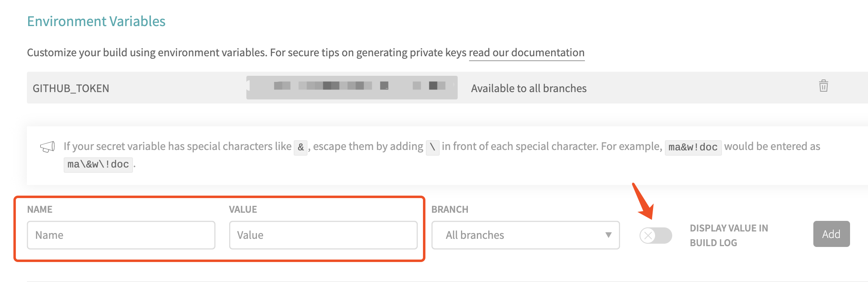
Task: Click the Environment Variables heading
Action: [x=96, y=21]
